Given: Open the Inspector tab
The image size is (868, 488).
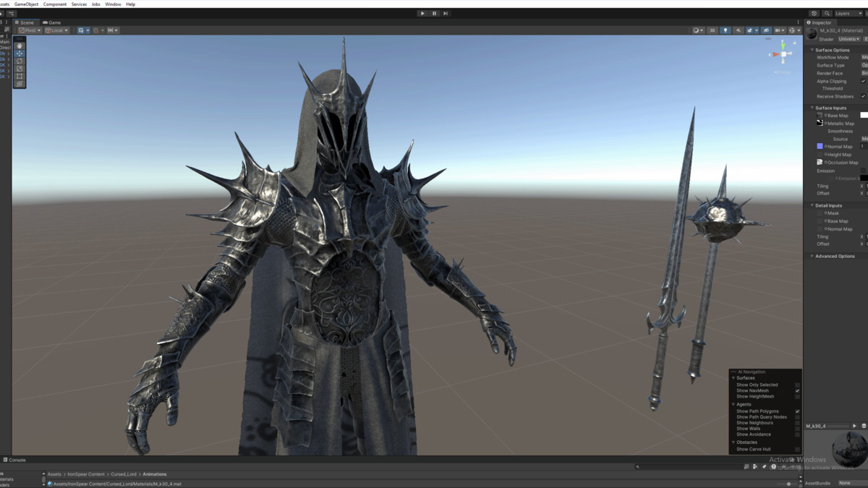Looking at the screenshot, I should coord(819,22).
